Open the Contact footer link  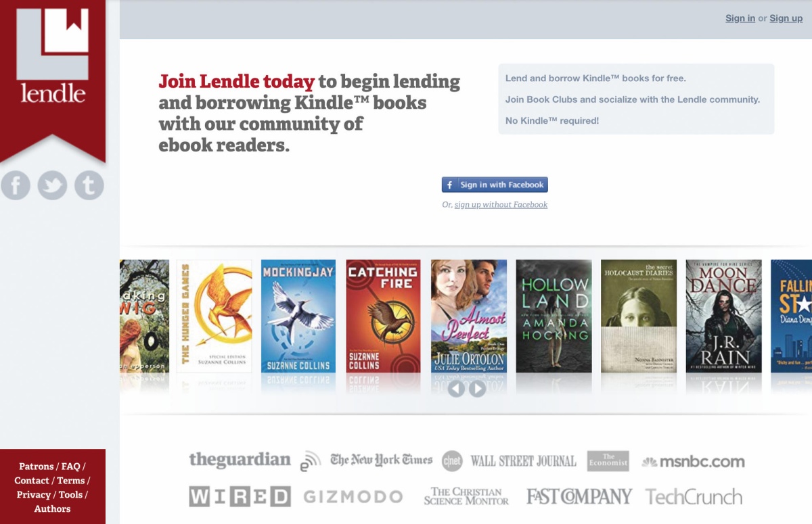point(32,481)
